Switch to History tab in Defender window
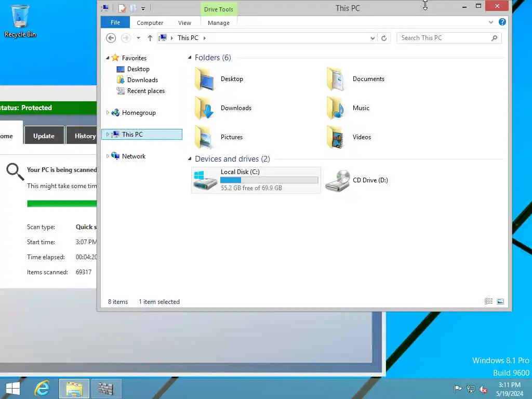Image resolution: width=532 pixels, height=399 pixels. 82,136
